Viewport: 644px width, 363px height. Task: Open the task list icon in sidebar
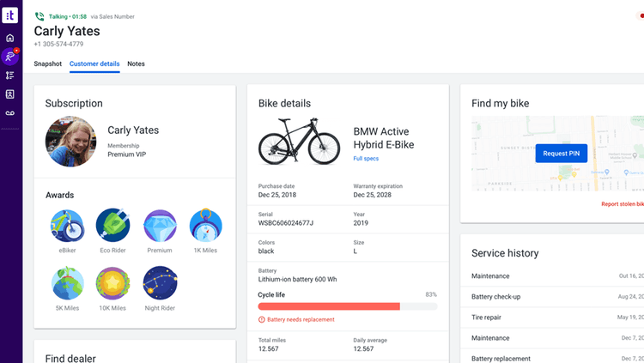pyautogui.click(x=9, y=76)
